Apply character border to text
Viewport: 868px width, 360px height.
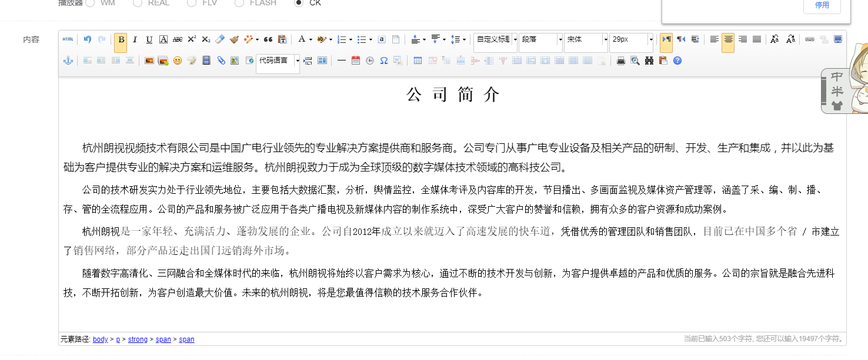(163, 39)
